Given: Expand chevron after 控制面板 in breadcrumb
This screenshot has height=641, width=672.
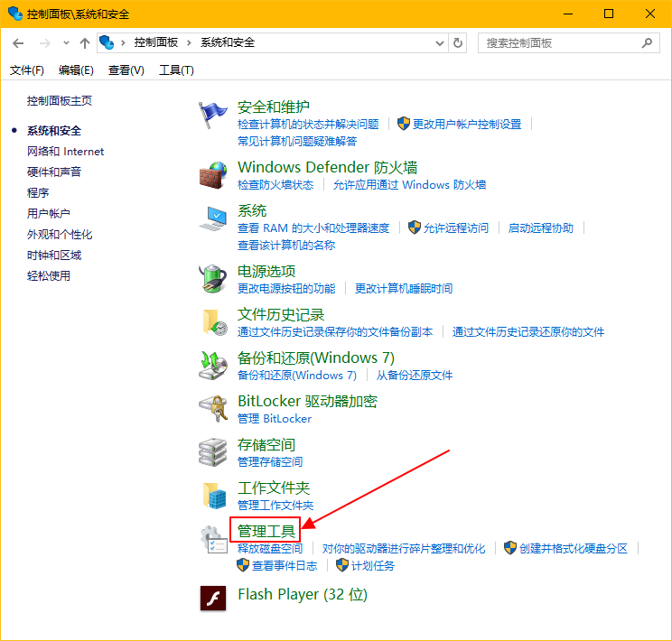Looking at the screenshot, I should [189, 42].
